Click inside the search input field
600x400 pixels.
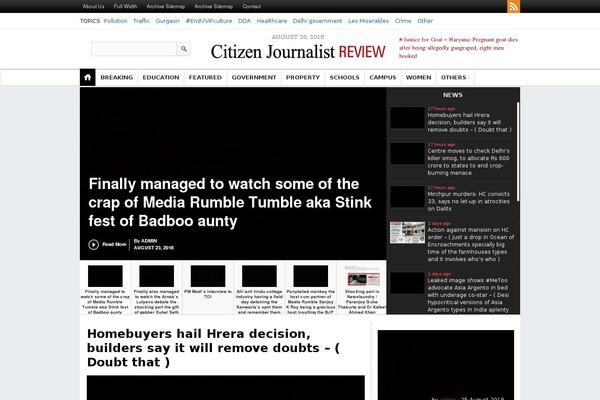pyautogui.click(x=134, y=49)
